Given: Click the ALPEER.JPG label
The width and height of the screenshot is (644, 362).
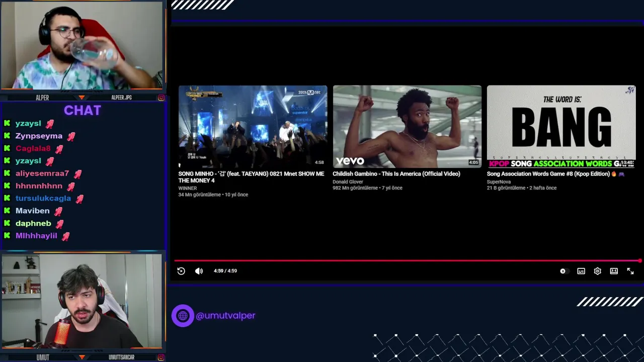Looking at the screenshot, I should [121, 98].
